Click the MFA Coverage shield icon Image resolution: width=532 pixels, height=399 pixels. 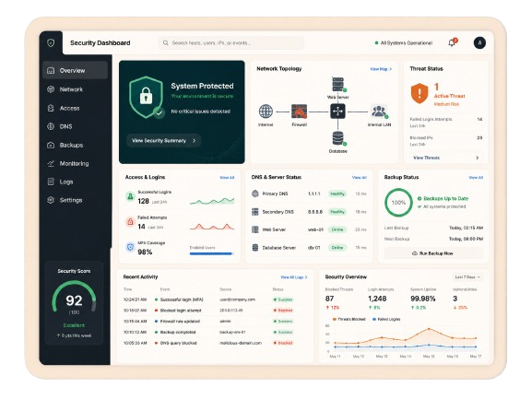(130, 247)
